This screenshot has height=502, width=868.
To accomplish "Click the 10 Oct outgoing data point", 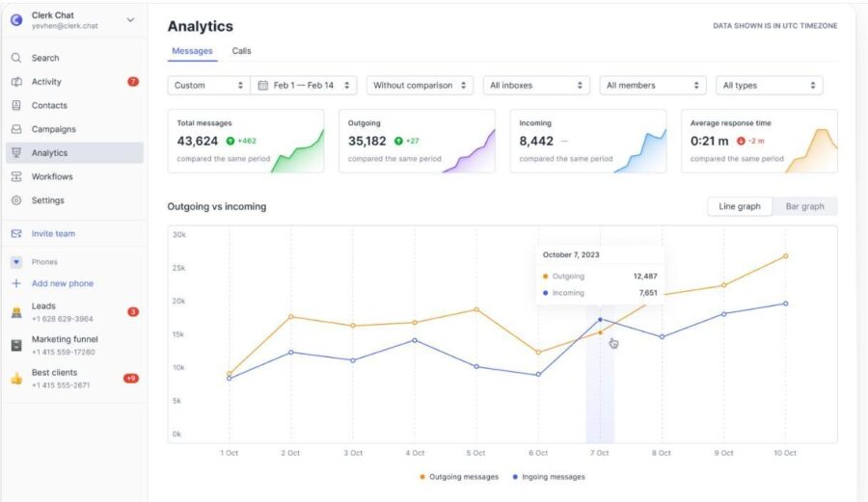I will coord(785,256).
